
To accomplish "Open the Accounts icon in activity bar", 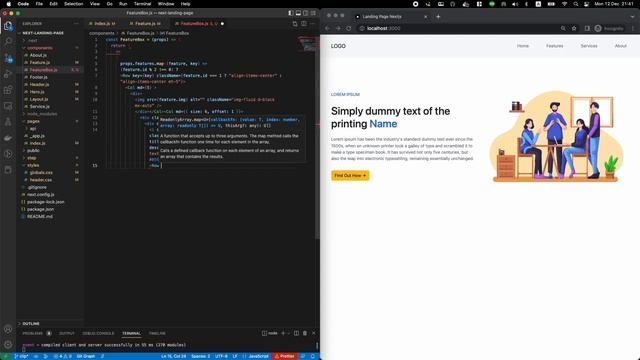I will tap(8, 329).
